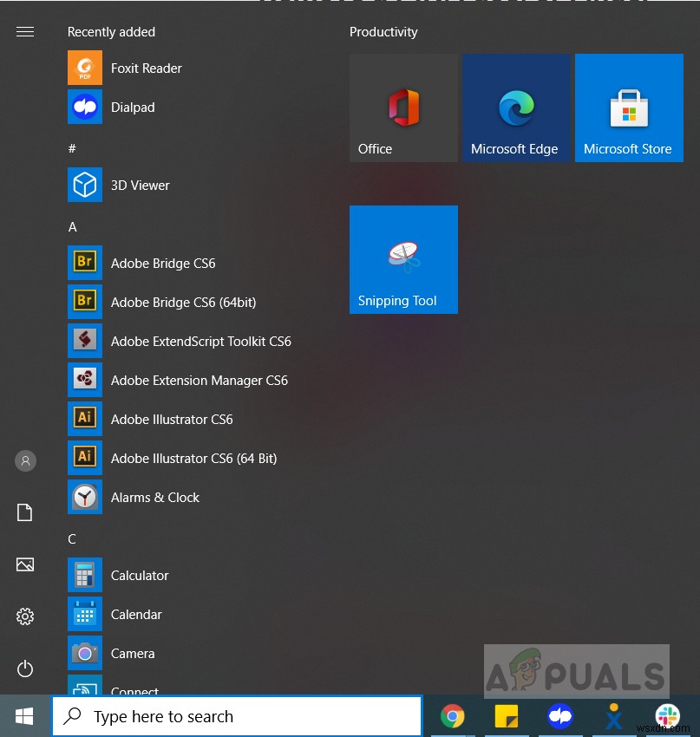Open the Snipping Tool tile

point(403,259)
